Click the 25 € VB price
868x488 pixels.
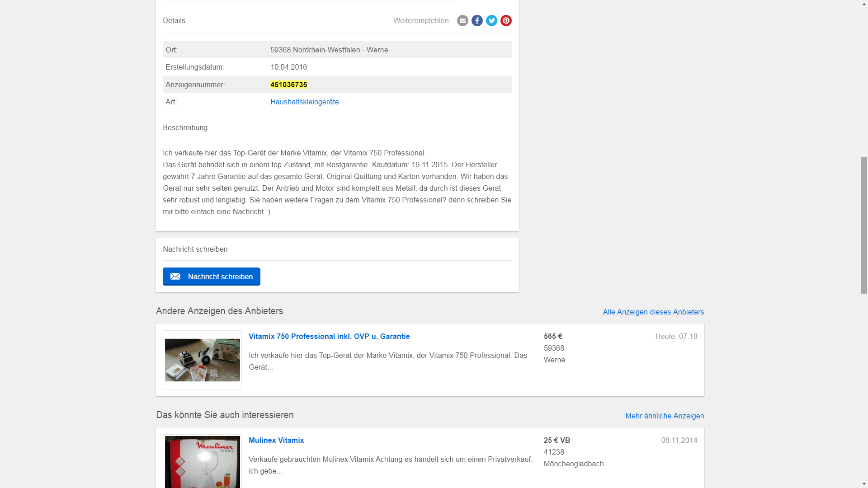coord(557,441)
